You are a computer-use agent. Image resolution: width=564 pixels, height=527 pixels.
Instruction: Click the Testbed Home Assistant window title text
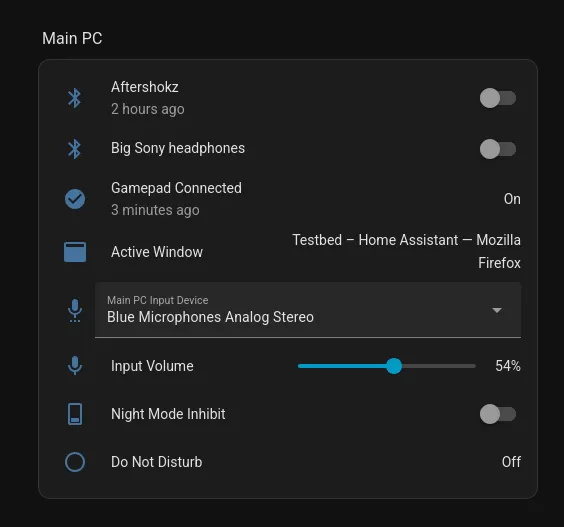pos(406,251)
